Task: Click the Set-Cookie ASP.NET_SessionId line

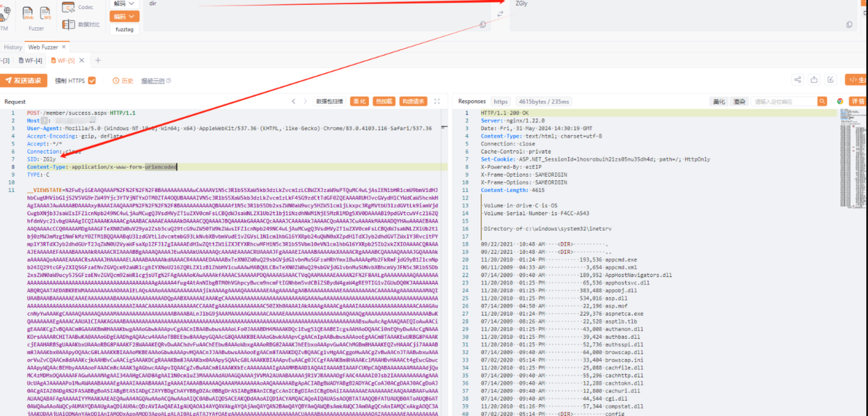Action: tap(596, 159)
